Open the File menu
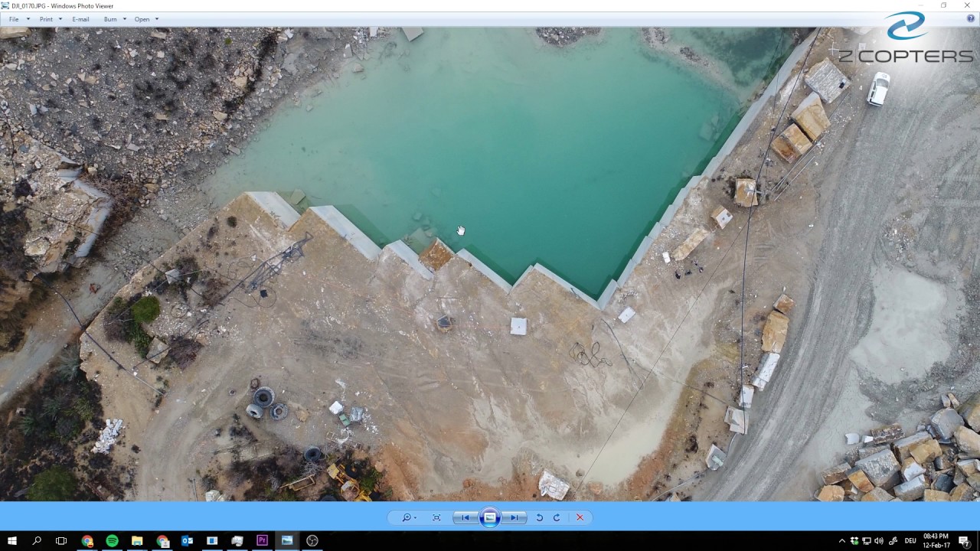 [14, 19]
